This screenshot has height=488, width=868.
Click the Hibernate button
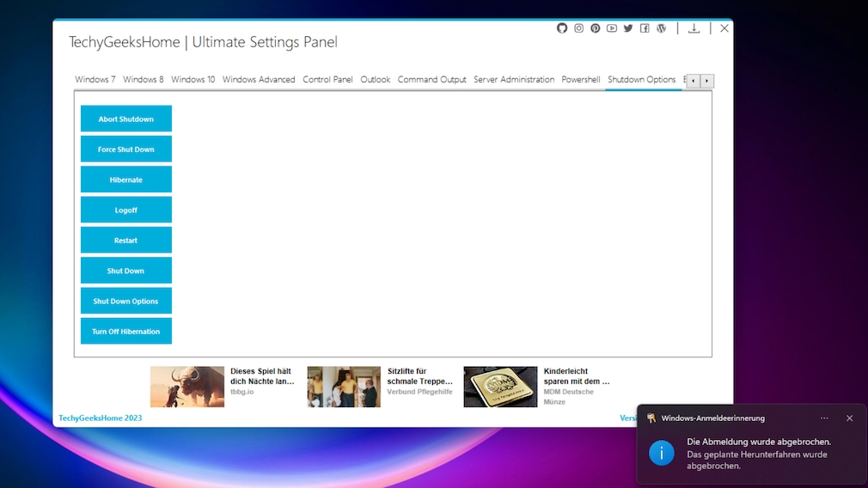126,180
